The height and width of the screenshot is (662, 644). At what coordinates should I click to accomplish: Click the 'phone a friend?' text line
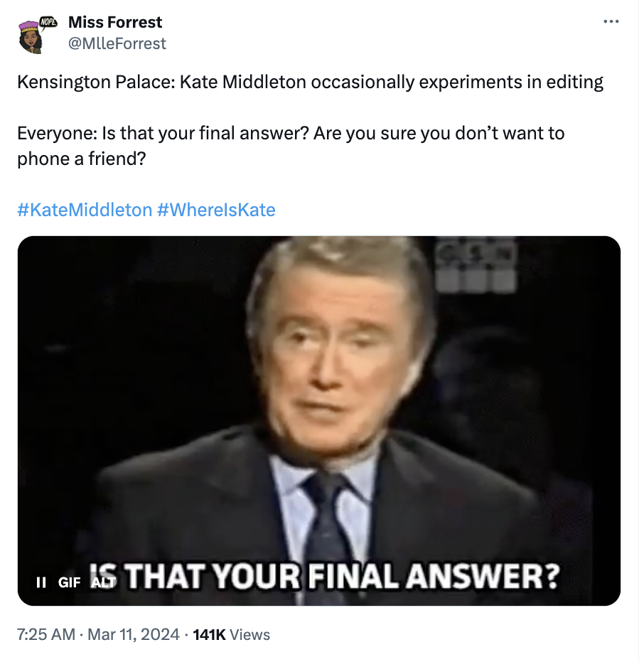82,159
